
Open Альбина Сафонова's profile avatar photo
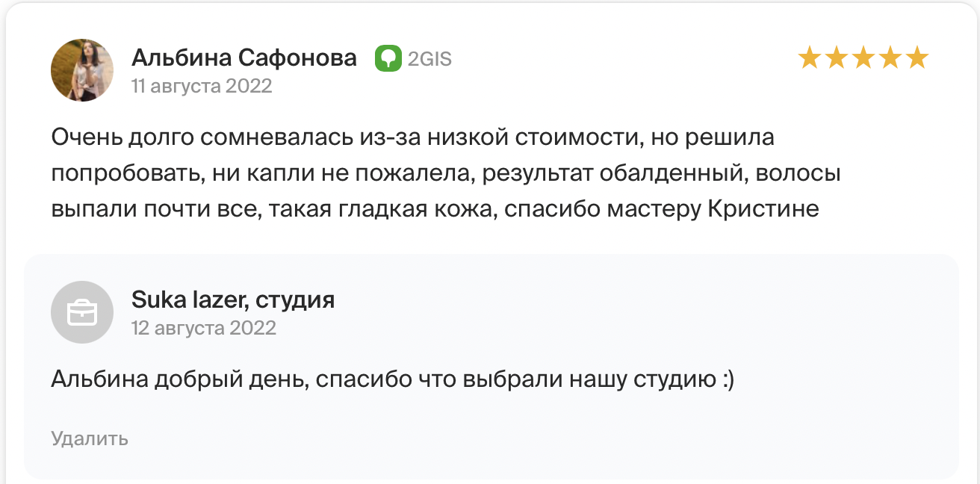(82, 70)
